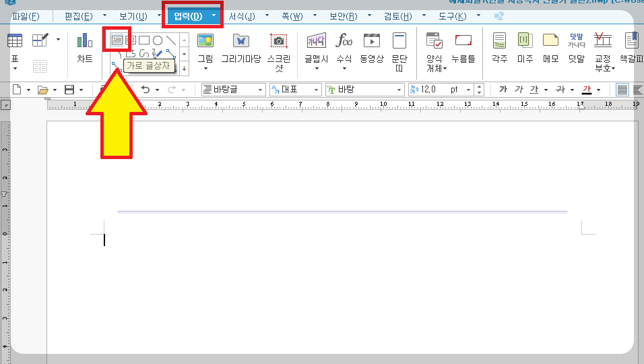Insert a table with the 표 icon
The height and width of the screenshot is (364, 644).
15,40
